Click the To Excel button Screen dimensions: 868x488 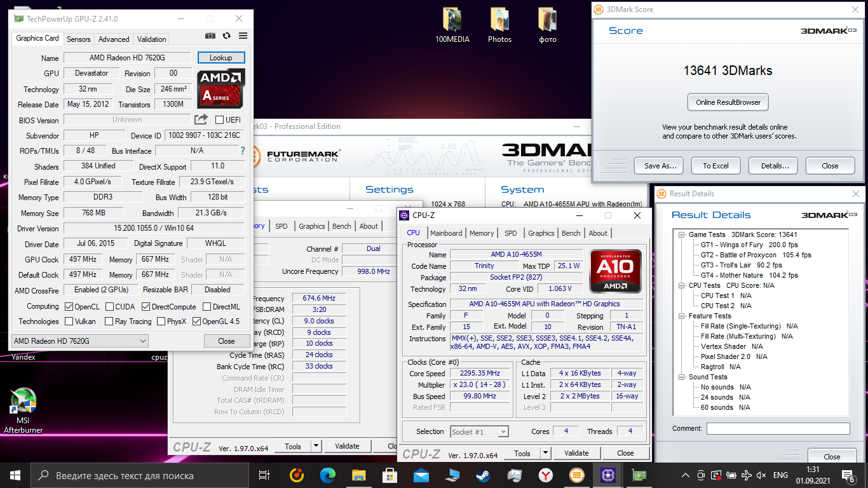(x=715, y=165)
